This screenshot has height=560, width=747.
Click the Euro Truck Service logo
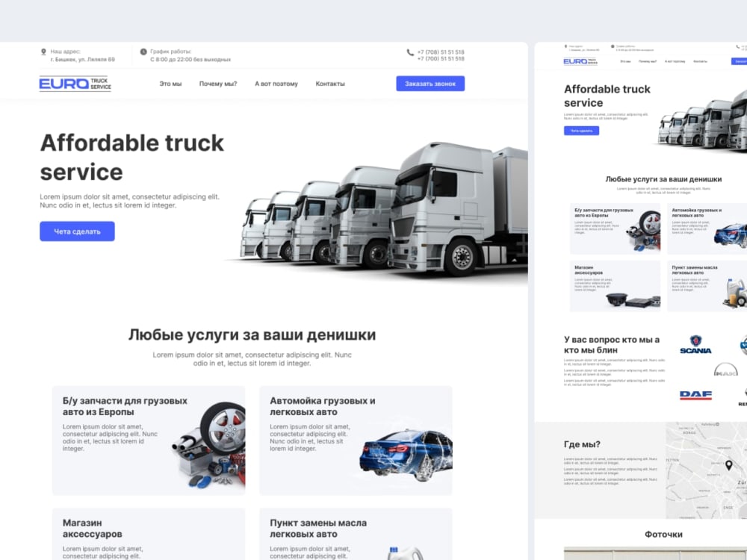click(75, 84)
